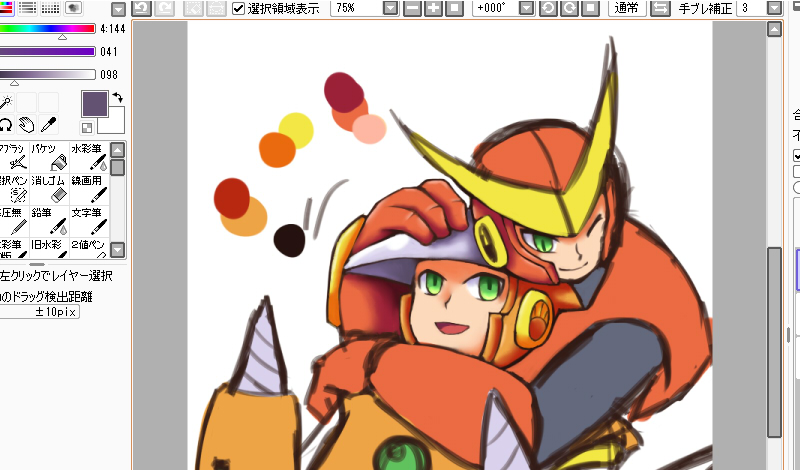
Task: Click the canvas vertical scroll-up arrow
Action: (x=774, y=30)
